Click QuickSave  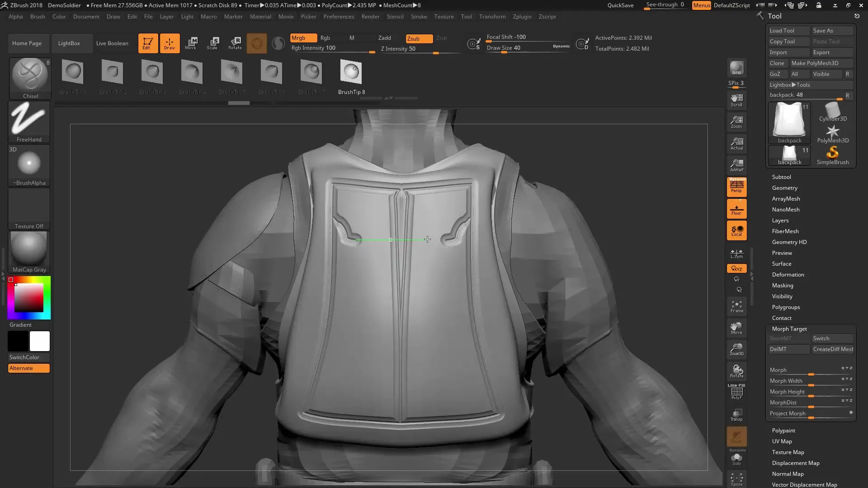tap(620, 5)
